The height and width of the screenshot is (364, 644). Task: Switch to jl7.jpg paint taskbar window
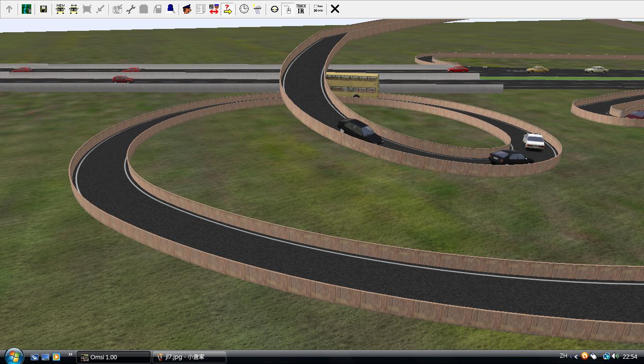(x=189, y=357)
